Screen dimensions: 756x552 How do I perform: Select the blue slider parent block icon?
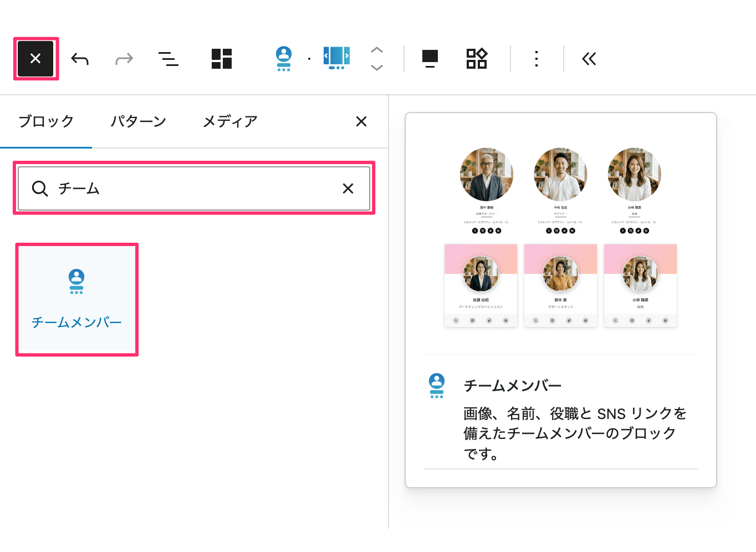click(x=336, y=58)
